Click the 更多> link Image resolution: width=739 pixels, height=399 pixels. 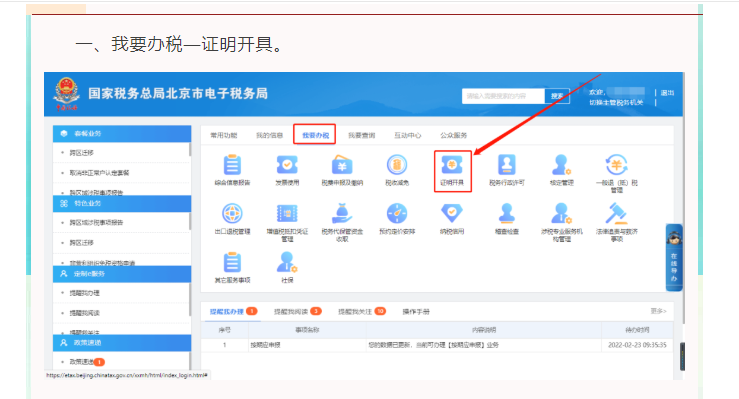(x=658, y=311)
